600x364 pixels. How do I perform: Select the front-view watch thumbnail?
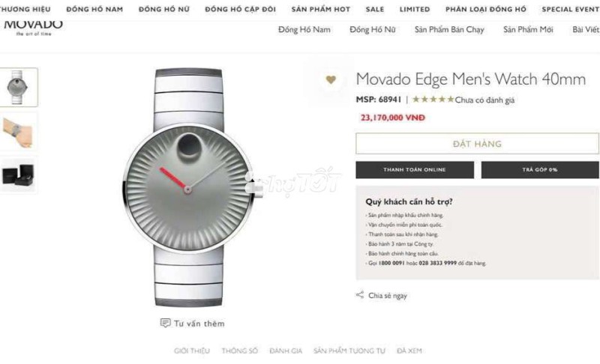click(x=18, y=87)
